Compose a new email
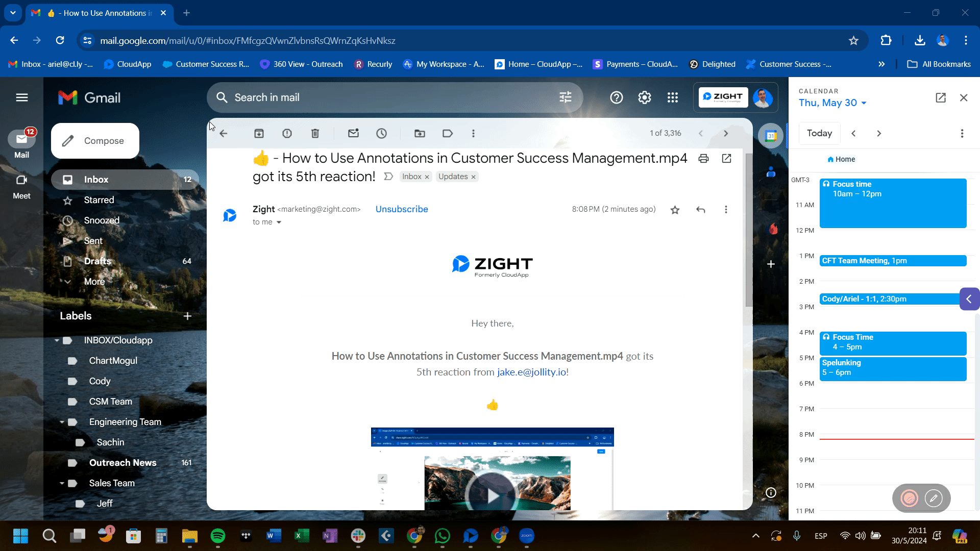The image size is (980, 551). point(95,141)
